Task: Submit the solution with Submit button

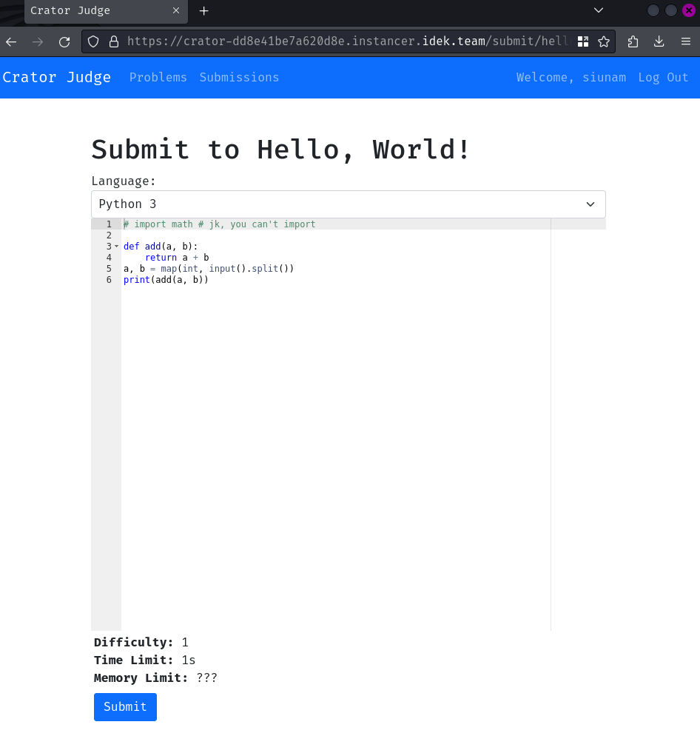Action: point(125,707)
